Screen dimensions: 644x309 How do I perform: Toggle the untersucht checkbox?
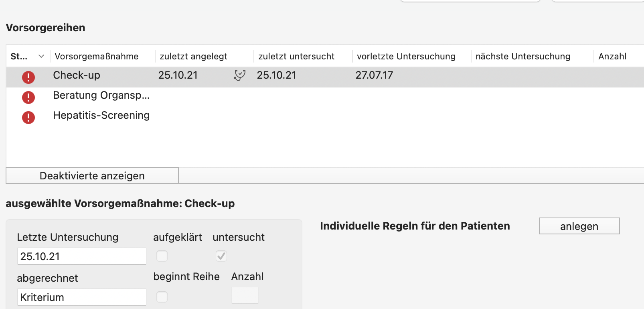click(221, 256)
